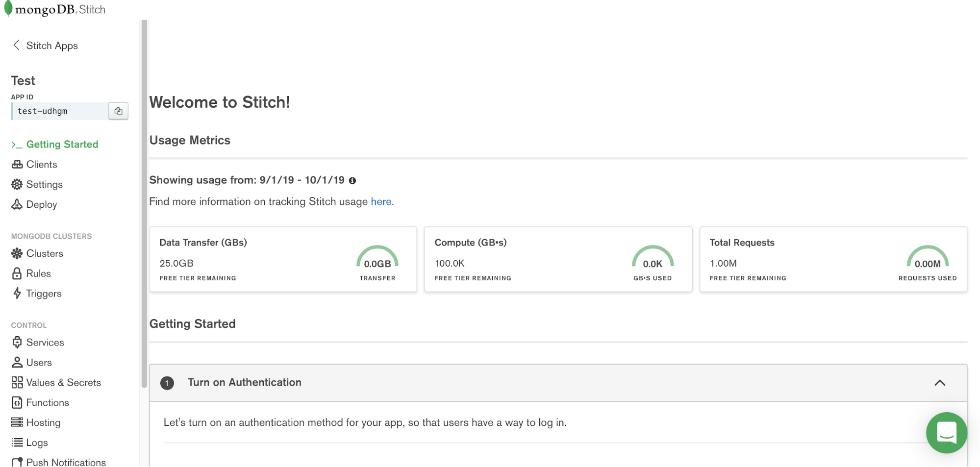Click the sidebar vertical scrollbar
This screenshot has height=467, width=980.
144,204
